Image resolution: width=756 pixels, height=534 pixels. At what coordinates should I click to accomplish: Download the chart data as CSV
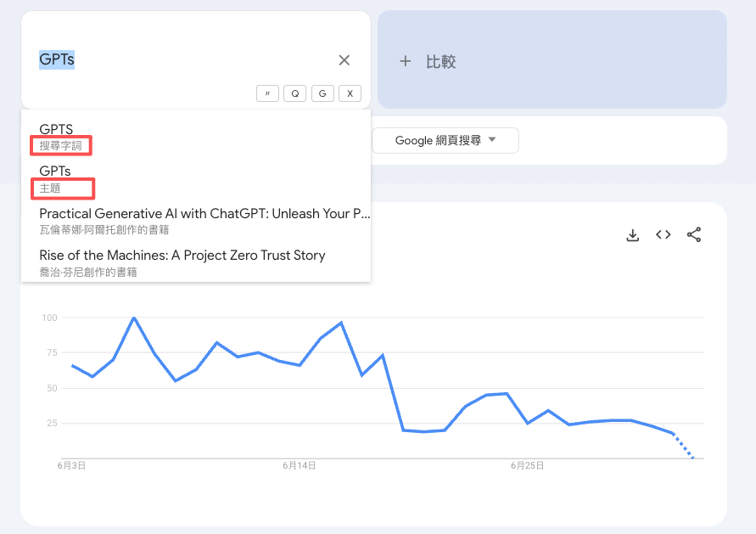point(633,235)
